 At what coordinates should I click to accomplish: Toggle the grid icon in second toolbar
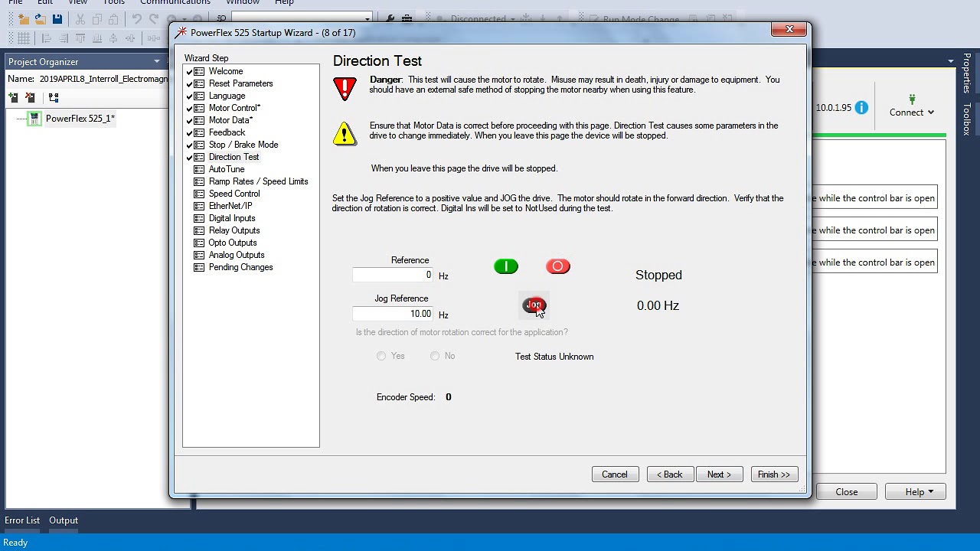(x=24, y=38)
